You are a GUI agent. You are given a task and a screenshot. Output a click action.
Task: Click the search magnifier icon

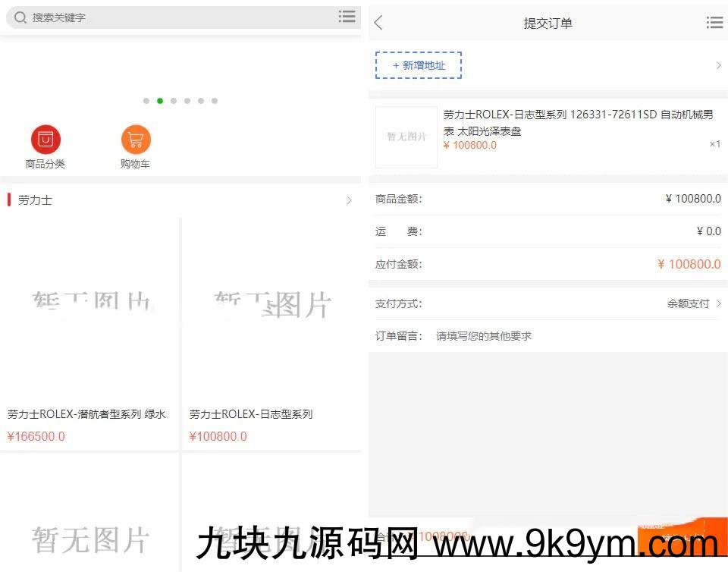coord(20,17)
